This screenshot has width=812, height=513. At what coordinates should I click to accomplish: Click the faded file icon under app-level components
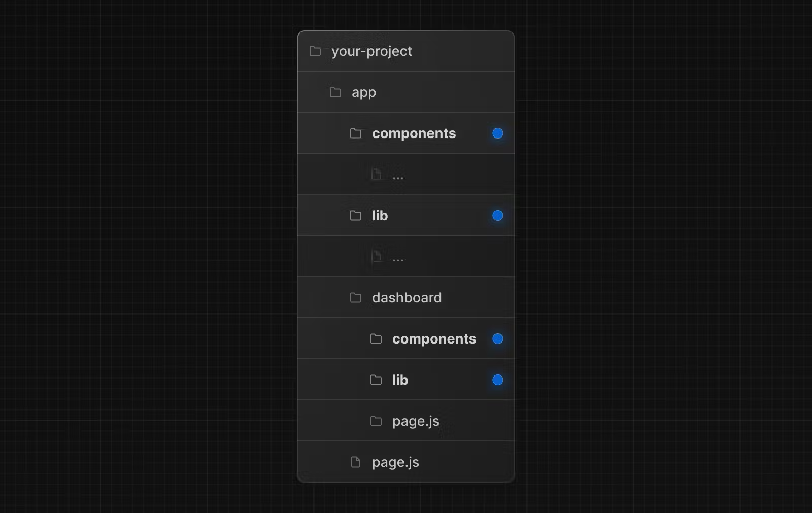click(376, 175)
